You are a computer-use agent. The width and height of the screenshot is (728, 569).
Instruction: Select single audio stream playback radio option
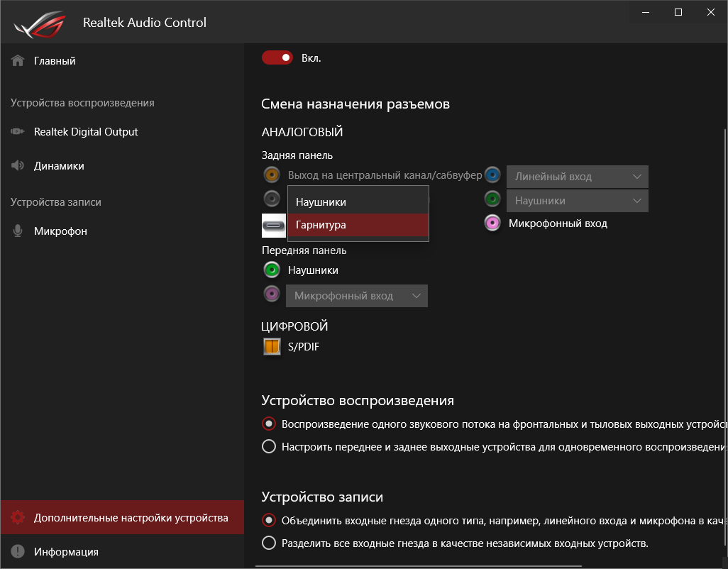pyautogui.click(x=269, y=424)
